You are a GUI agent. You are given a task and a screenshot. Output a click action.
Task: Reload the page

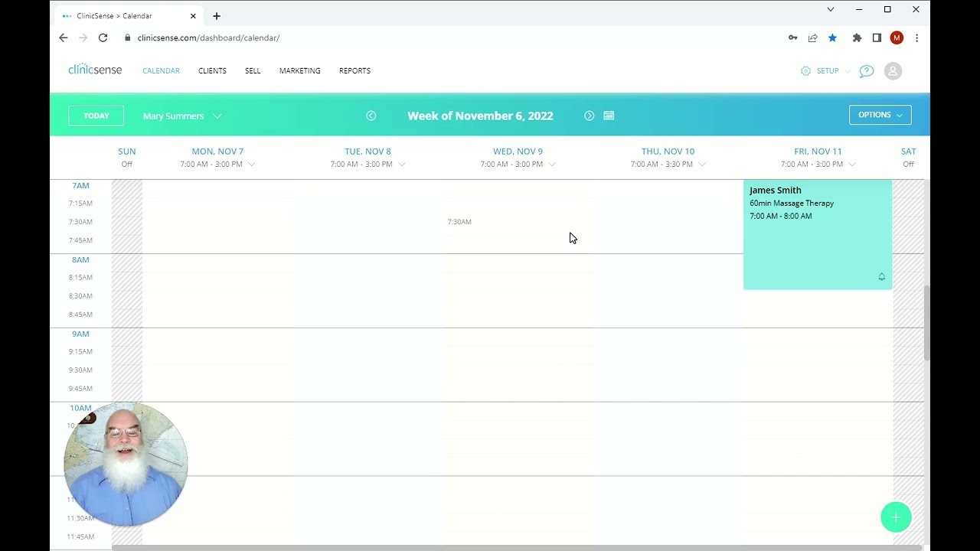click(x=103, y=37)
